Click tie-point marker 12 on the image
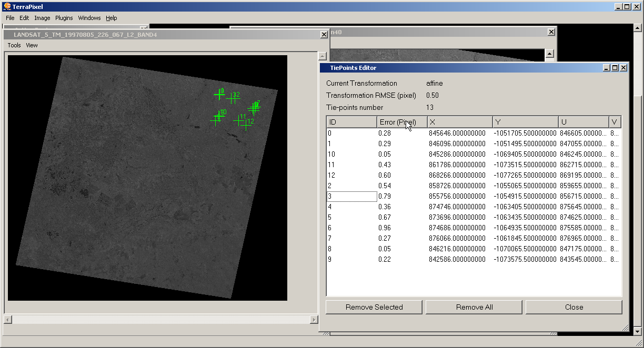 point(246,125)
